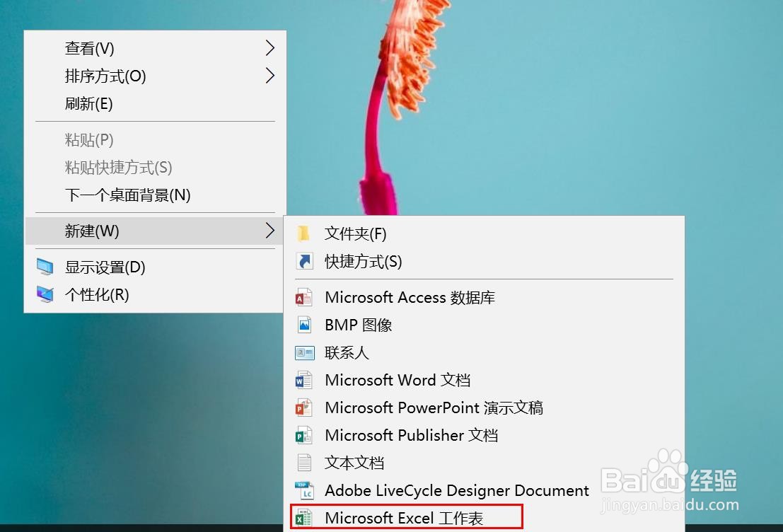Click the contact card icon beside 联系人
The height and width of the screenshot is (532, 783).
[x=304, y=353]
